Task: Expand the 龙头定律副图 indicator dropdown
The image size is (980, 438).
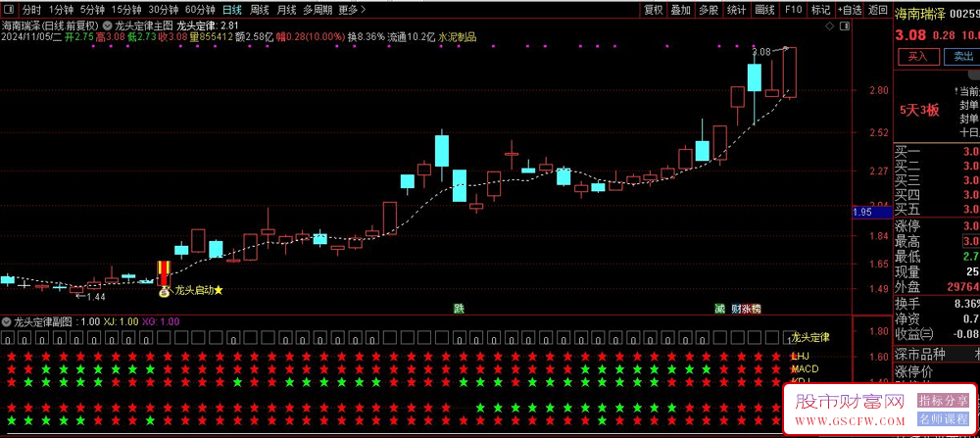Action: pyautogui.click(x=6, y=321)
